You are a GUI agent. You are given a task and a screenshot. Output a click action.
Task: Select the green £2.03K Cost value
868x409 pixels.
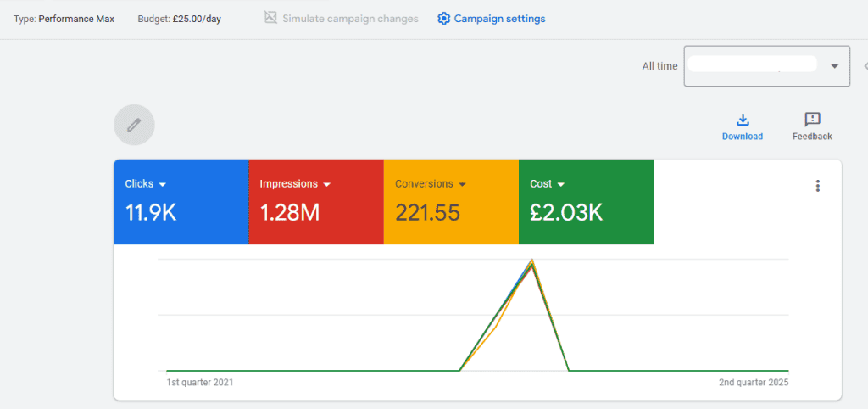(x=566, y=212)
